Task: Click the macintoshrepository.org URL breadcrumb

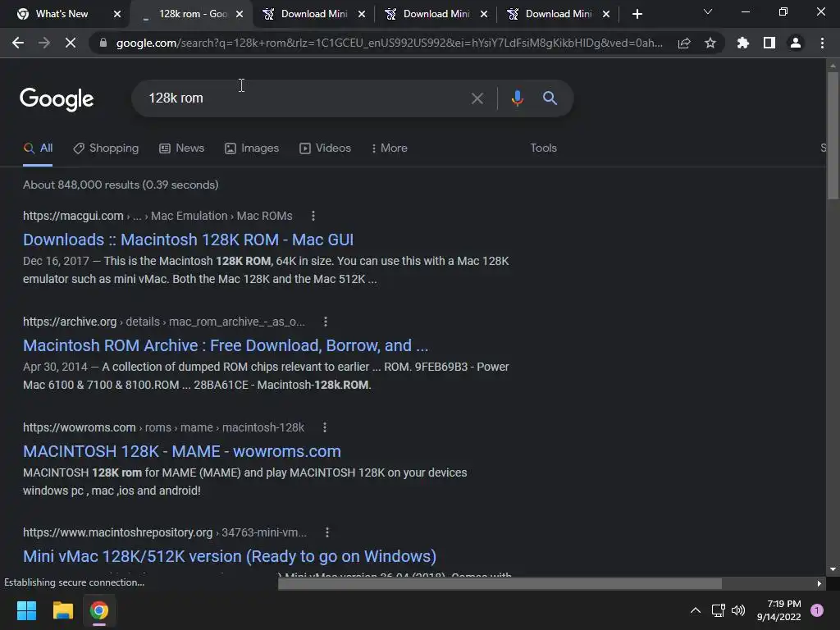Action: click(165, 532)
